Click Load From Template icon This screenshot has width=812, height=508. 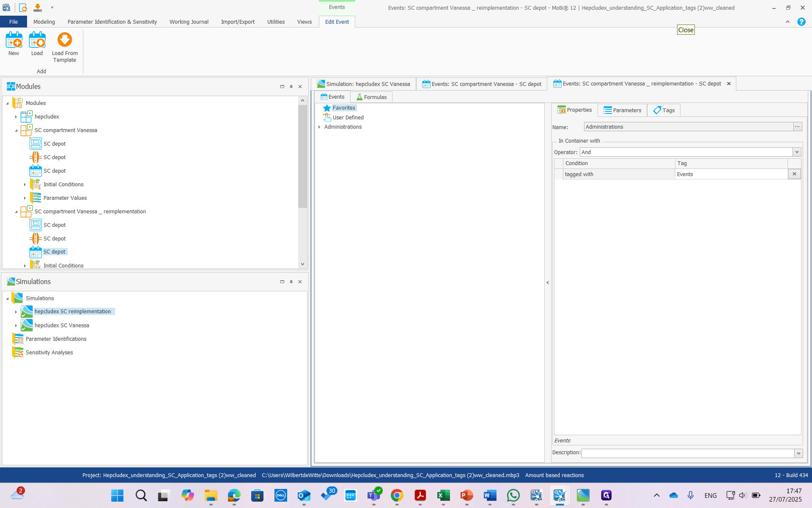click(x=65, y=41)
